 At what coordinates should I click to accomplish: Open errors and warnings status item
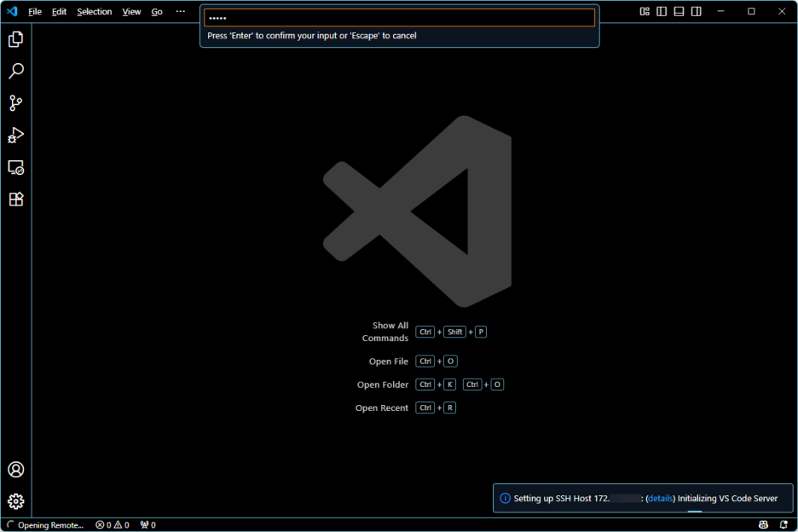pos(113,525)
